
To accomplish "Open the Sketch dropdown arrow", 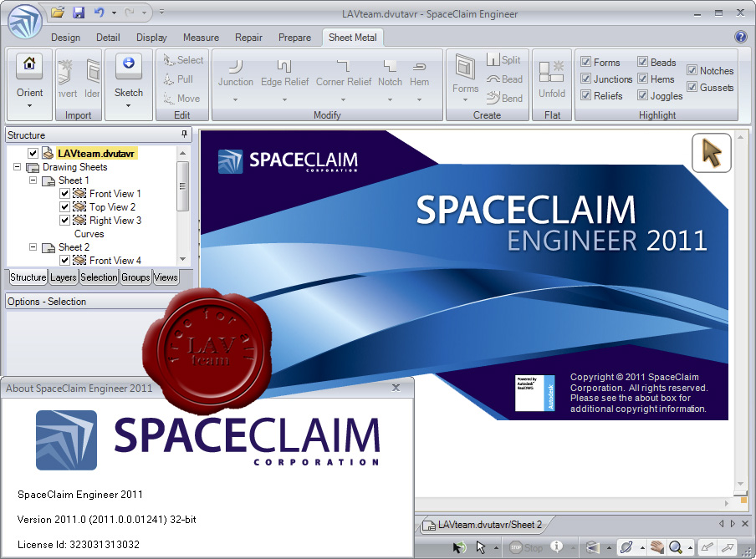I will (x=128, y=105).
